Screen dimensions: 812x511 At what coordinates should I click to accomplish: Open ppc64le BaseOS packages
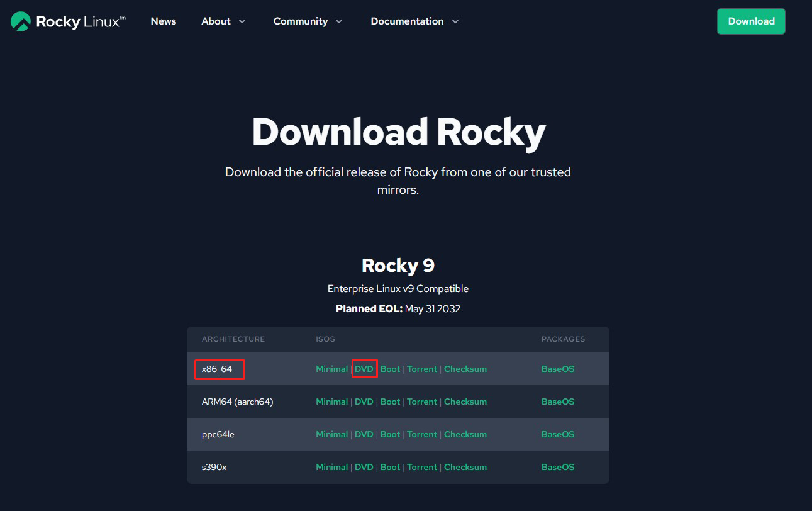pos(558,434)
